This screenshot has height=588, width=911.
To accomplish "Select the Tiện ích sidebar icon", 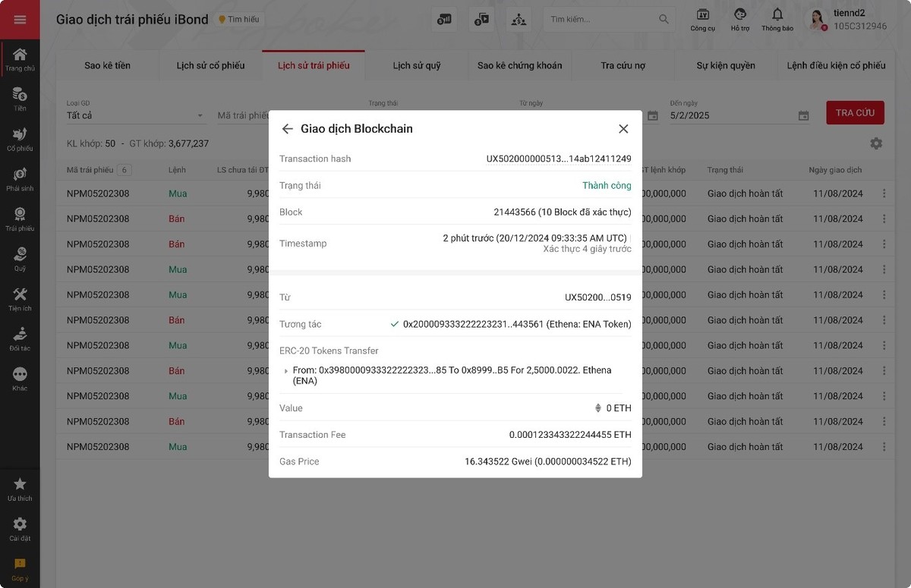I will click(20, 297).
